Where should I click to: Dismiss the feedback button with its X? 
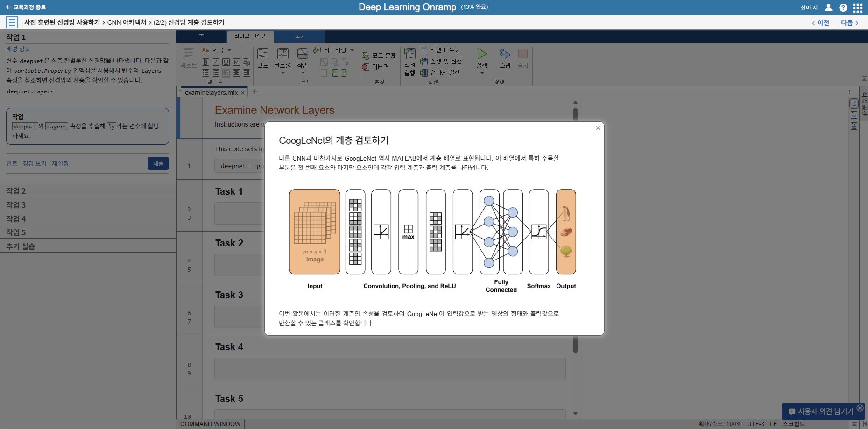point(860,408)
